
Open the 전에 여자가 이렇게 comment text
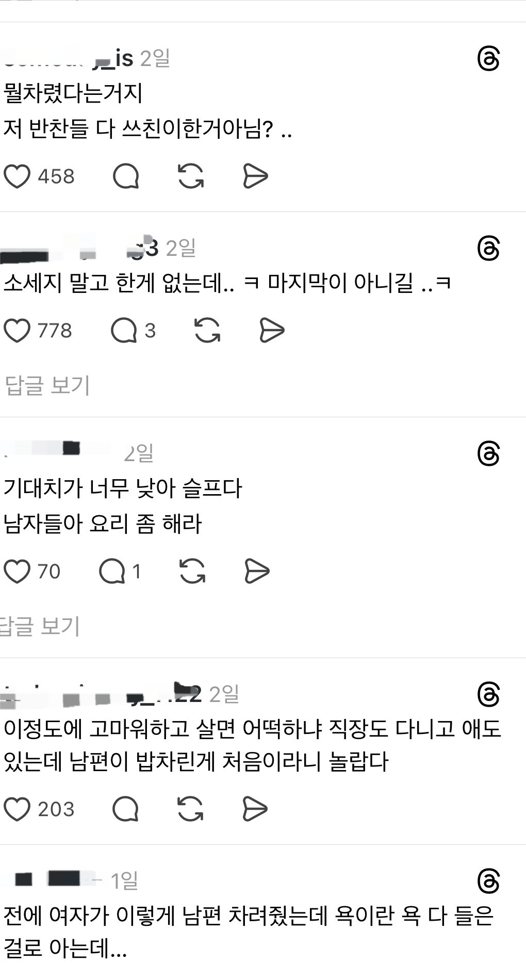[x=249, y=933]
